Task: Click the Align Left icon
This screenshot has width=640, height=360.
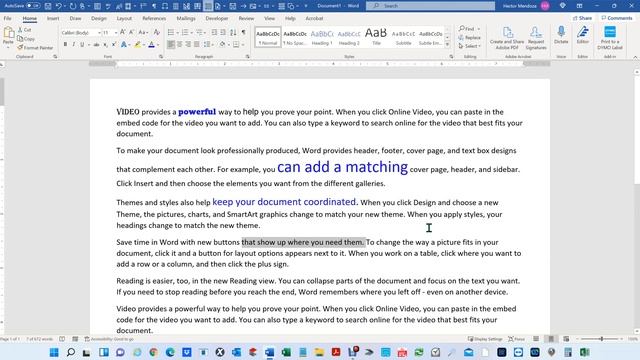Action: tap(171, 44)
